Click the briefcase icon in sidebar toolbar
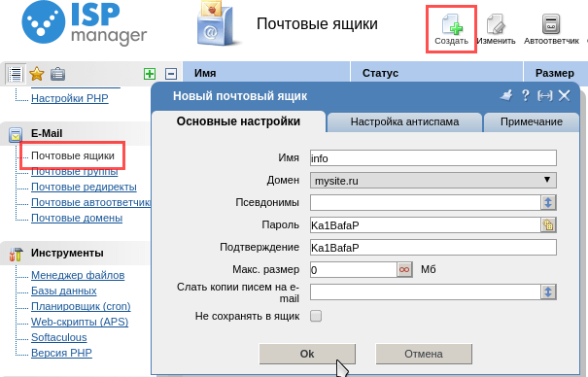 pos(57,74)
